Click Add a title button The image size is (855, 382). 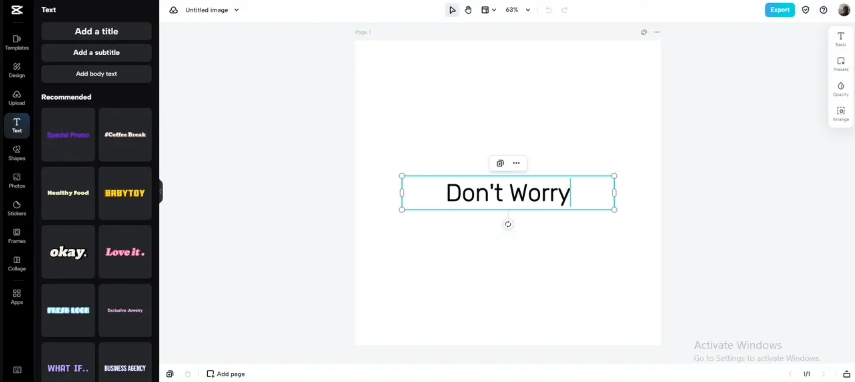[97, 31]
